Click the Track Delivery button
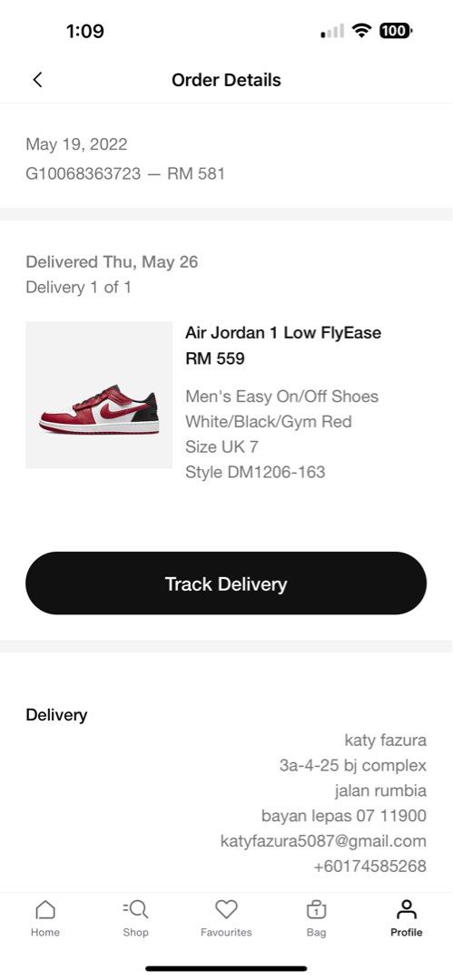The width and height of the screenshot is (453, 980). point(226,583)
